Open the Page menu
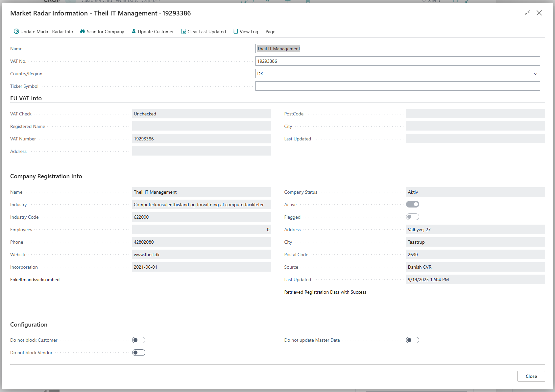The image size is (555, 392). pos(270,32)
